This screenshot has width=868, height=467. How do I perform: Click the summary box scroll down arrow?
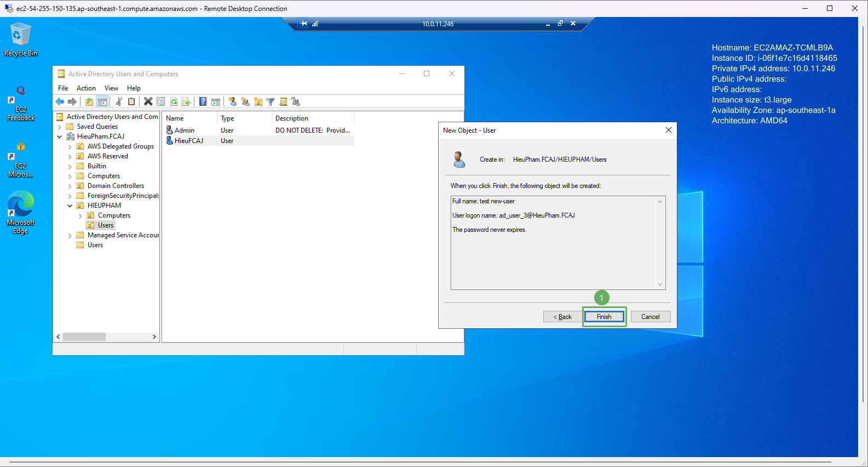tap(660, 284)
